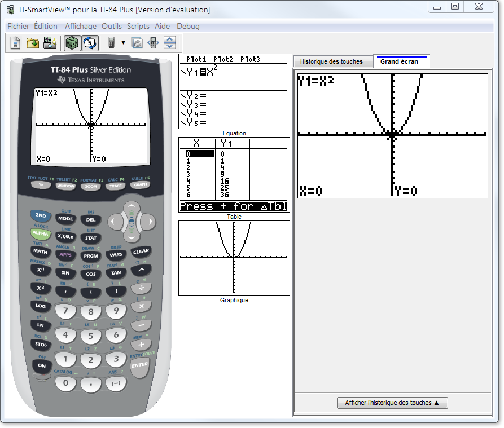
Task: Click the right arrow cursor key
Action: tap(148, 221)
